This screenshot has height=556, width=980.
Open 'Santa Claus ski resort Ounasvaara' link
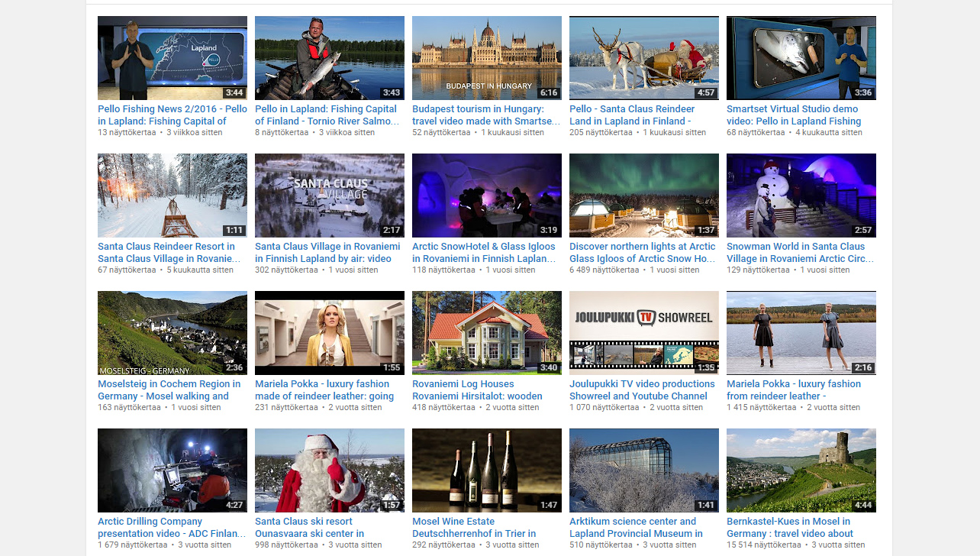pos(309,527)
